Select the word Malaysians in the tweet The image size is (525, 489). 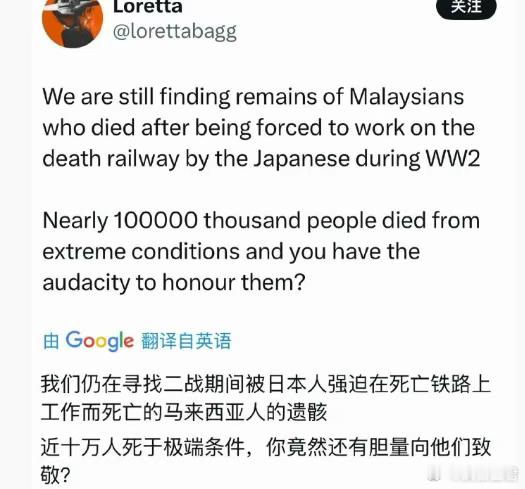406,96
